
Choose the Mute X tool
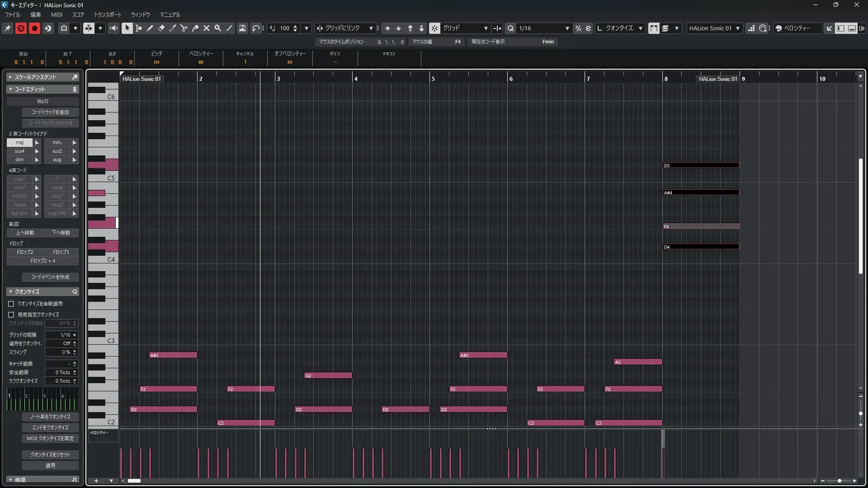[x=207, y=28]
